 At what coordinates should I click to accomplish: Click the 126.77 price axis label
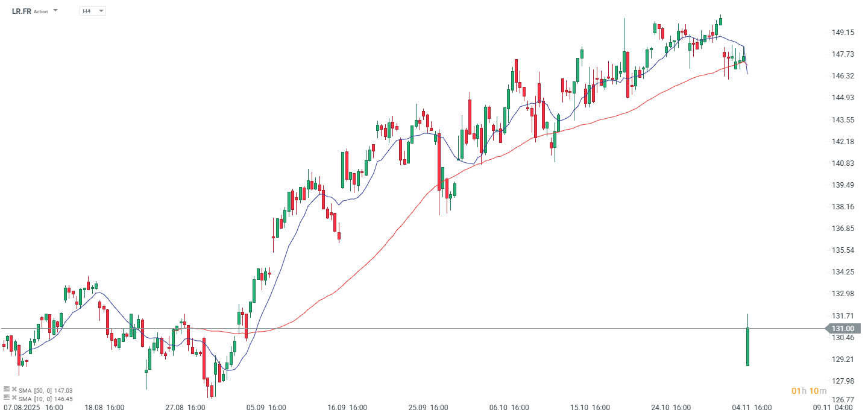[842, 399]
